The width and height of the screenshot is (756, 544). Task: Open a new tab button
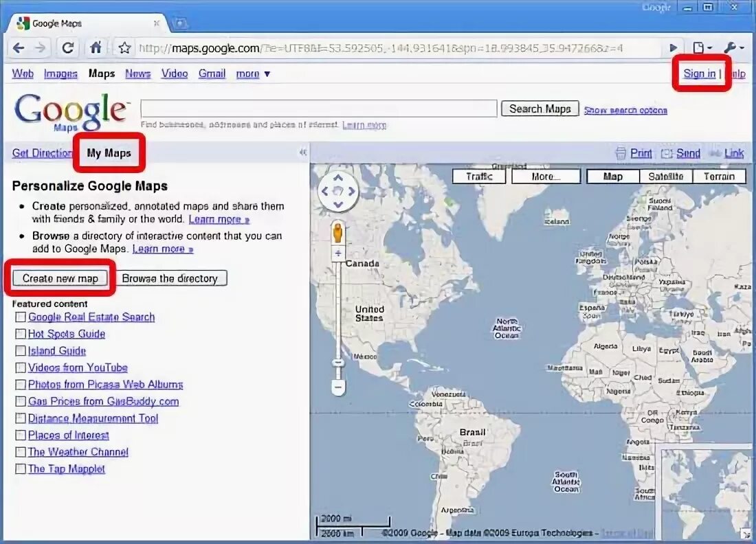pyautogui.click(x=179, y=23)
